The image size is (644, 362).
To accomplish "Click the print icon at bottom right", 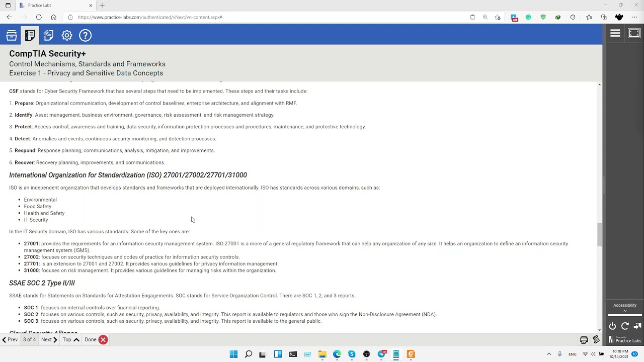I will pyautogui.click(x=584, y=340).
